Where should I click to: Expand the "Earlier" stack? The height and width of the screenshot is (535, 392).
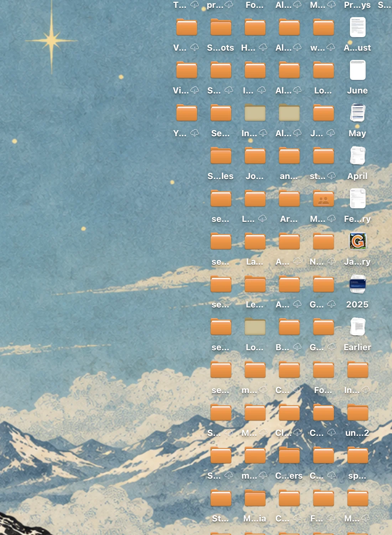tap(357, 327)
